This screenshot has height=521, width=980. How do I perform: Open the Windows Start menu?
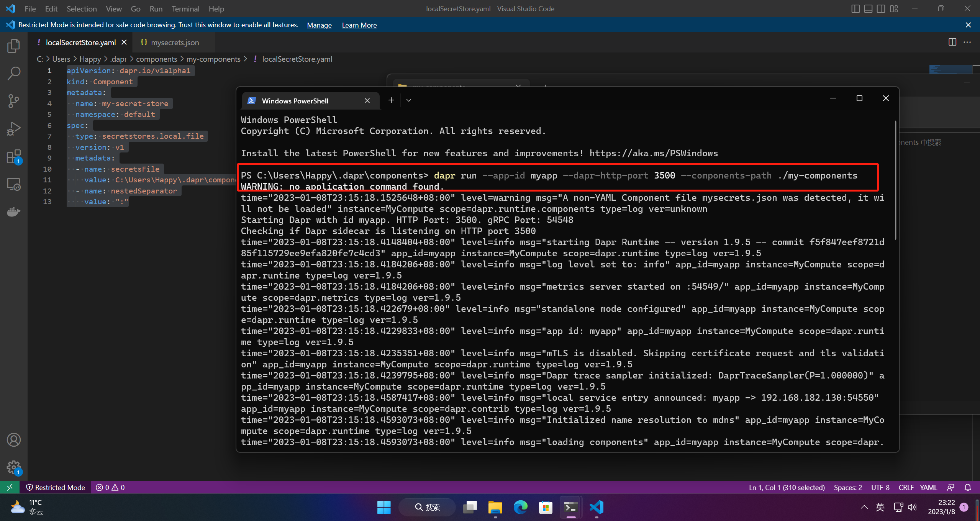tap(384, 507)
